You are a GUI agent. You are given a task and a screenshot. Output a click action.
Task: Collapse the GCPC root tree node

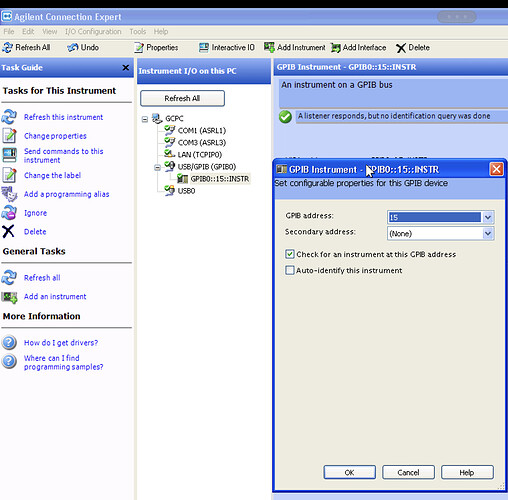[x=145, y=119]
